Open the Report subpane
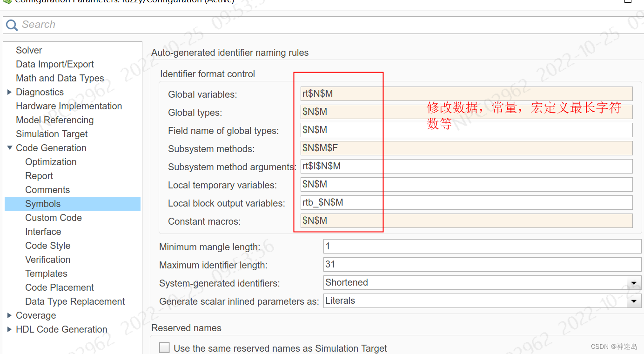 (39, 176)
